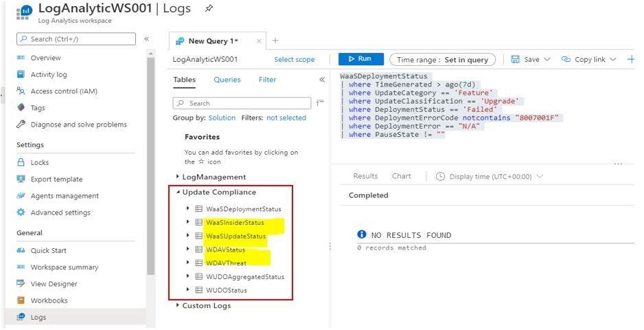The height and width of the screenshot is (330, 644).
Task: Click the WUDOStatus table icon
Action: click(x=199, y=290)
